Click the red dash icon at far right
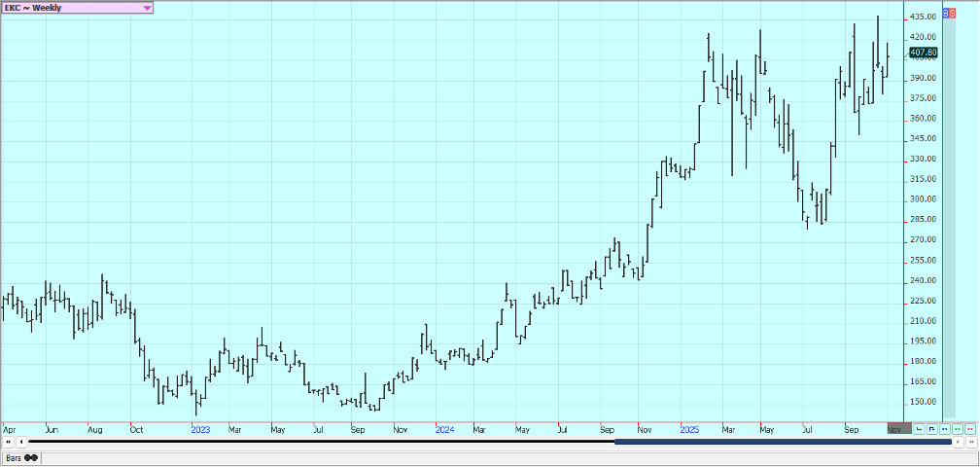Image resolution: width=980 pixels, height=467 pixels. click(969, 428)
